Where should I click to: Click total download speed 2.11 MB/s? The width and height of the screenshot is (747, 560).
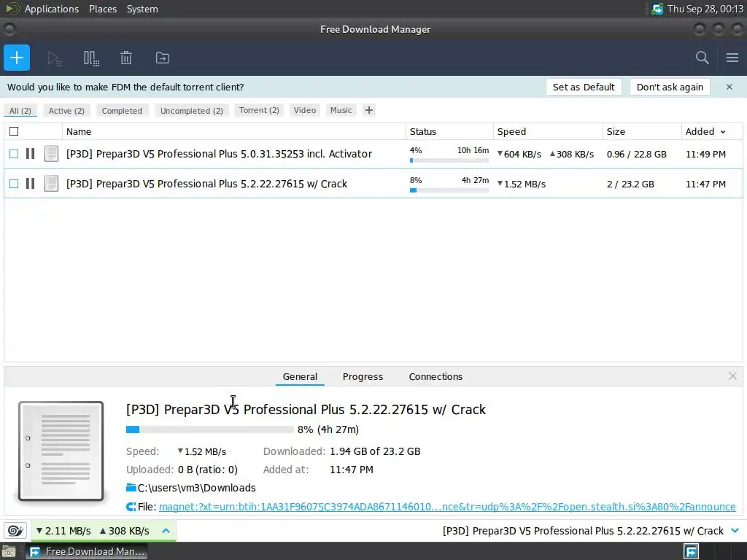pyautogui.click(x=63, y=531)
